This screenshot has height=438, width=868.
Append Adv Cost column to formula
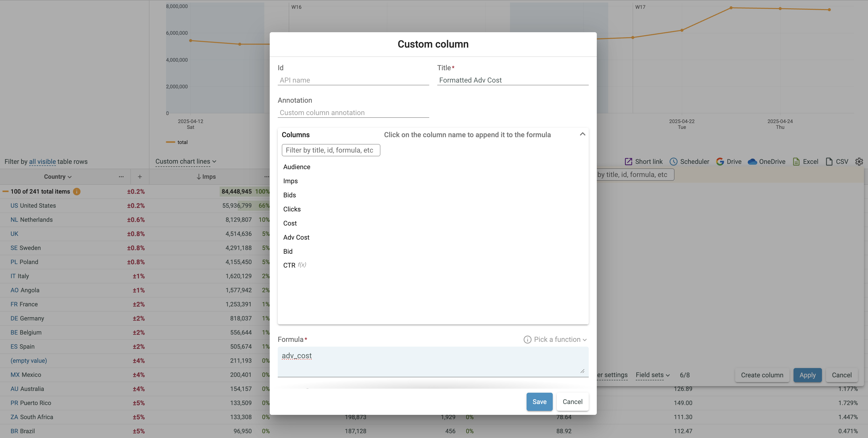pyautogui.click(x=296, y=237)
